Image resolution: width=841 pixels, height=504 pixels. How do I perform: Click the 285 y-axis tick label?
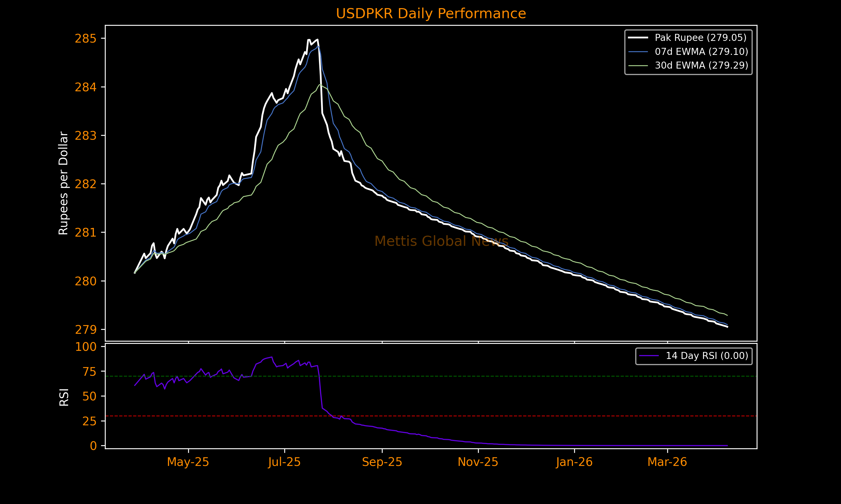pyautogui.click(x=86, y=39)
